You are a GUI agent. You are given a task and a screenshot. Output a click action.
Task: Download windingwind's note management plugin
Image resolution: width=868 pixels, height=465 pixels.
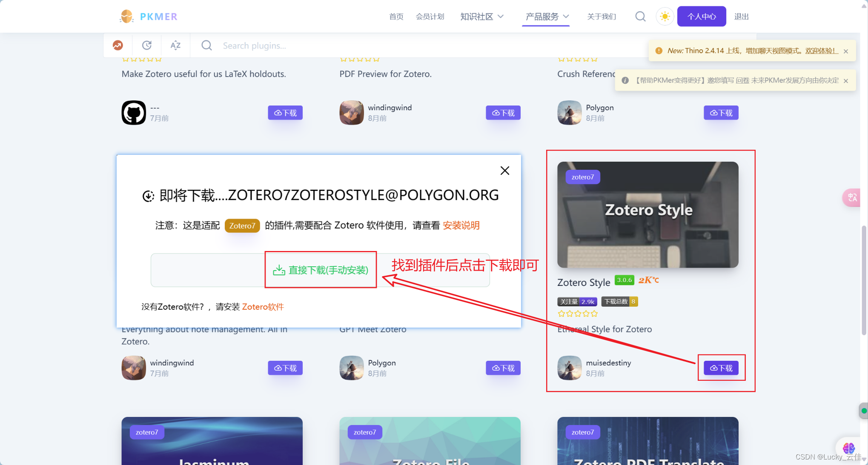(285, 368)
